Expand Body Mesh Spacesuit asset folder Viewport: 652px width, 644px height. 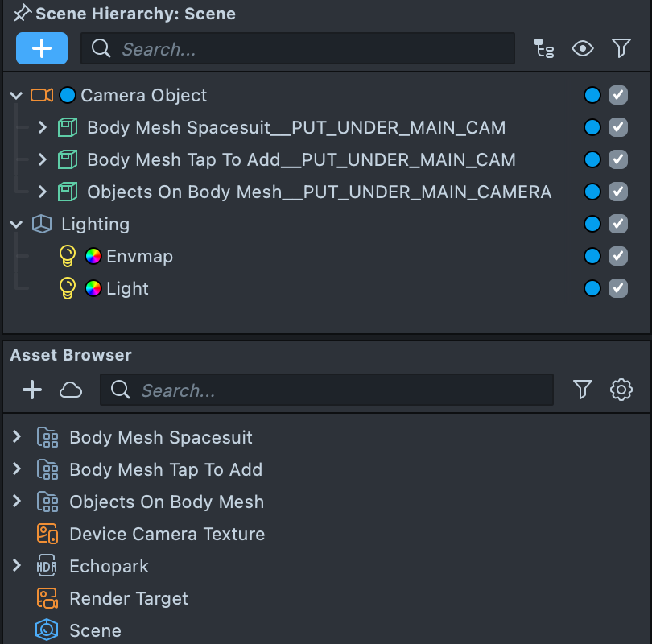pos(16,437)
